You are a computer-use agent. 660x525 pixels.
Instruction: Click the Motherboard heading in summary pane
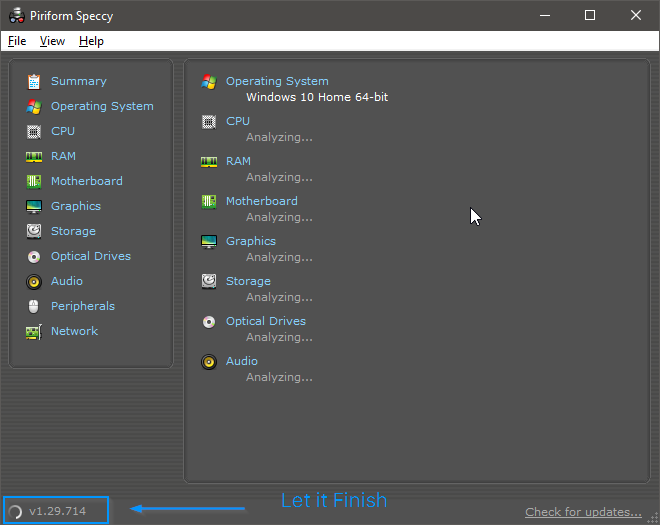[262, 201]
